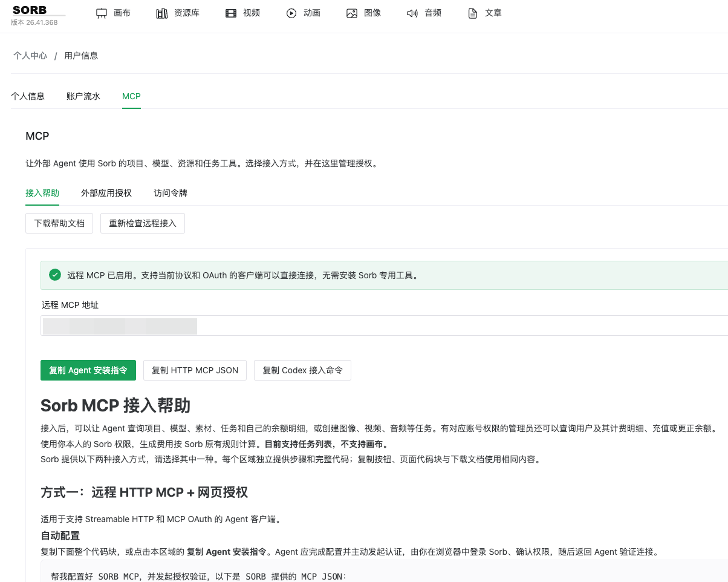Click the Sorb MCP 接入帮助 heading

point(115,405)
